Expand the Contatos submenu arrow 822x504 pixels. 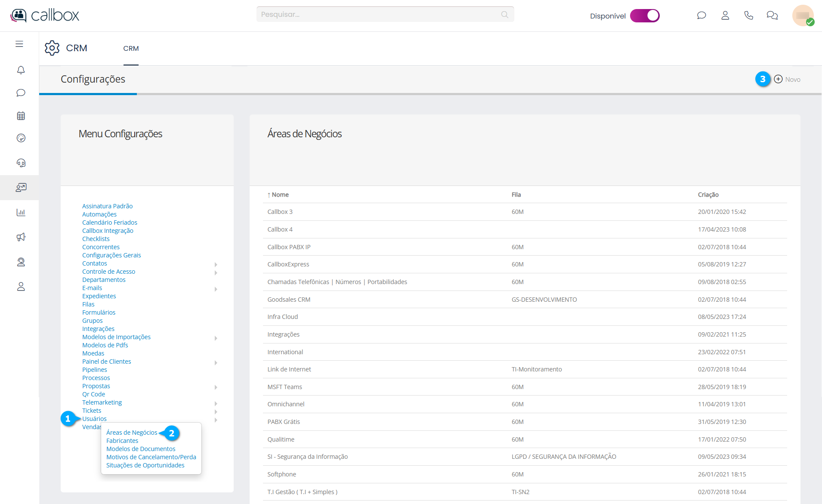(216, 264)
